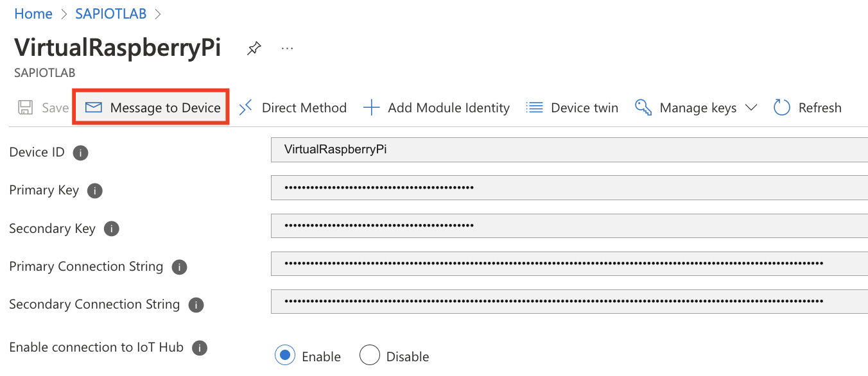Click the info icon beside Secondary Key
Image resolution: width=868 pixels, height=376 pixels.
(x=111, y=228)
